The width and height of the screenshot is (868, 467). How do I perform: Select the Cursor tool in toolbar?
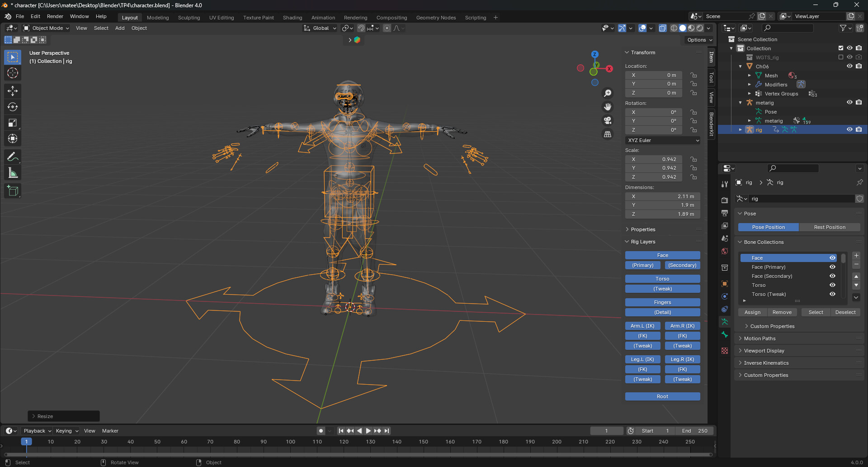13,73
